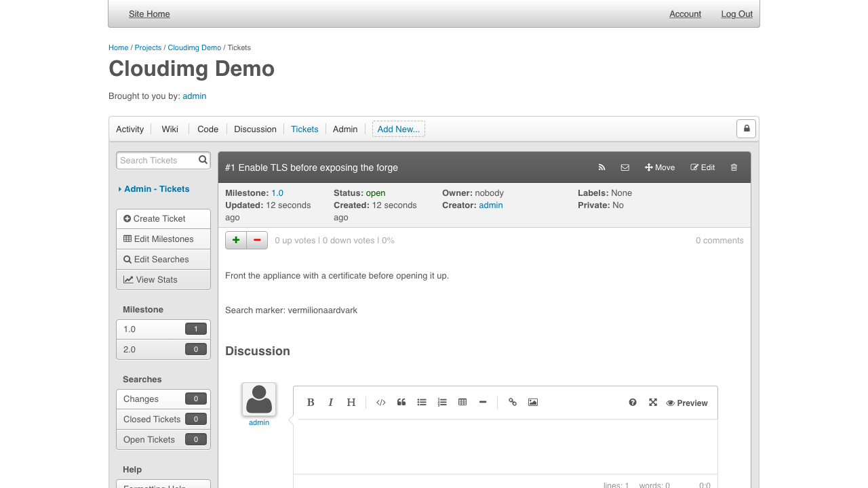
Task: Add a quote block in the editor
Action: pos(401,402)
